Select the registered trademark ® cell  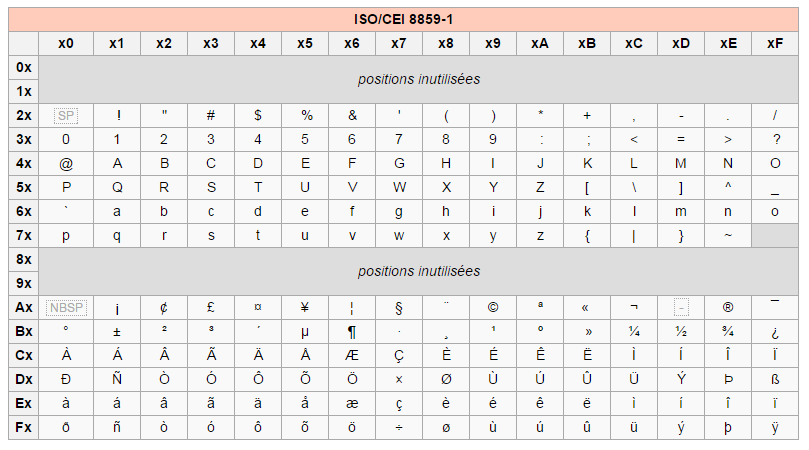coord(728,308)
